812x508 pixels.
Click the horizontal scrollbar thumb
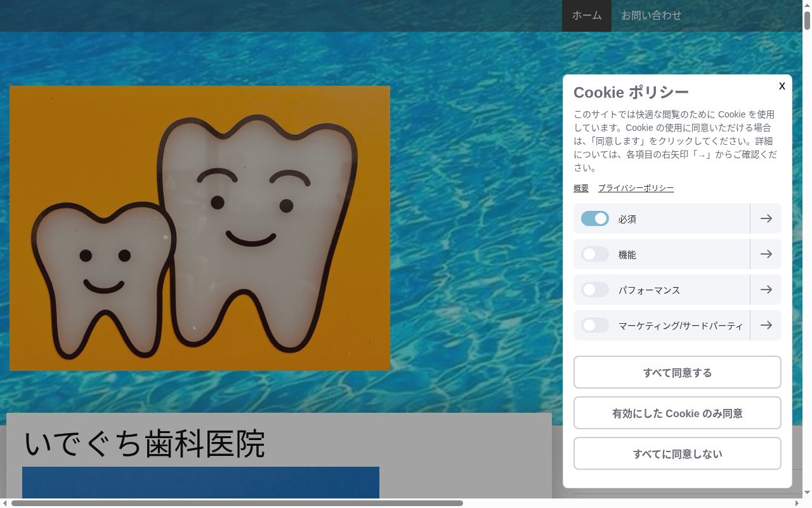[237, 503]
